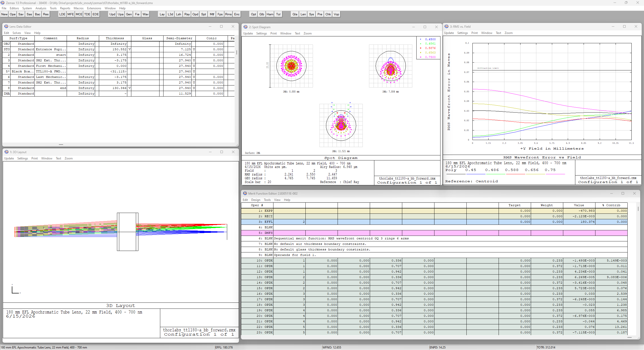The height and width of the screenshot is (350, 644).
Task: Click the Ham hammer optimization button
Action: tap(270, 14)
